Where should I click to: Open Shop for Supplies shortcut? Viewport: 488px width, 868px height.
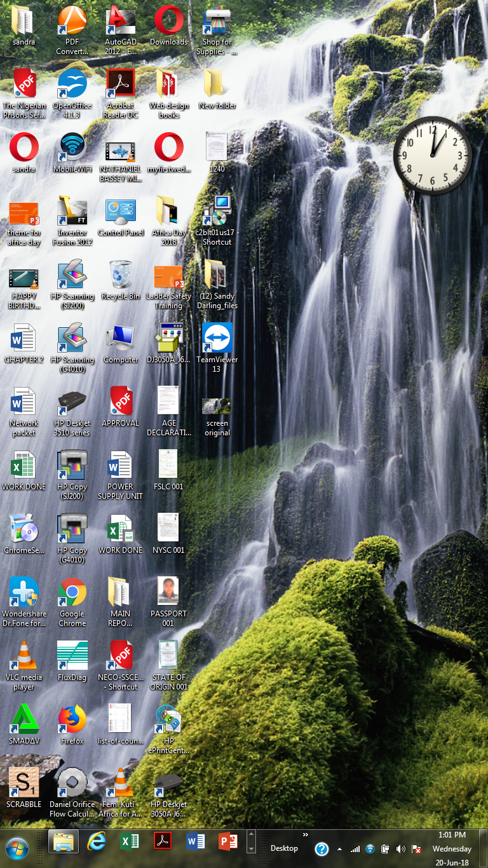217,20
